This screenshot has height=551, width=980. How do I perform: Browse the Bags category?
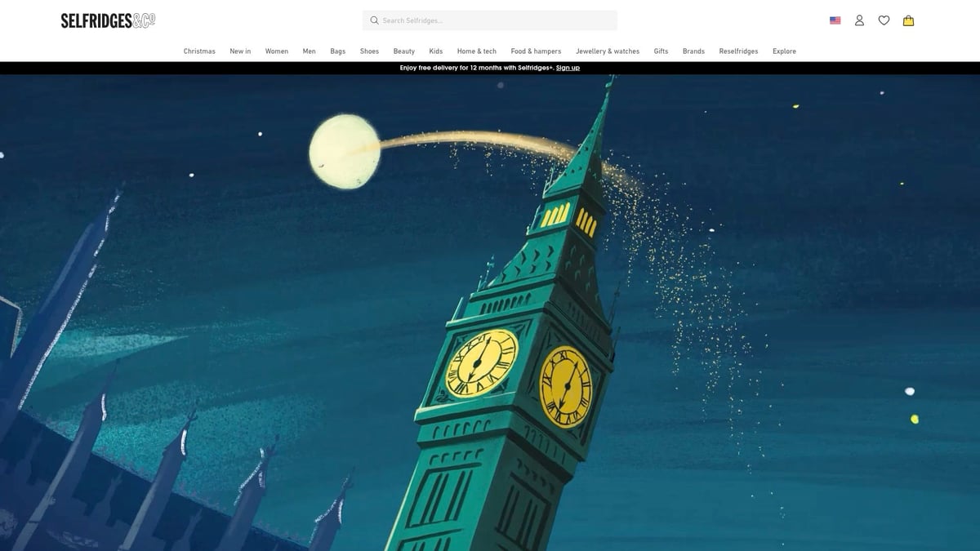(x=337, y=51)
